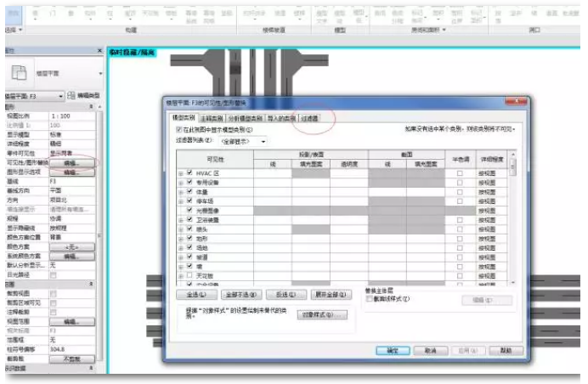This screenshot has height=384, width=588.
Task: Click the 全部不选 button
Action: click(241, 295)
